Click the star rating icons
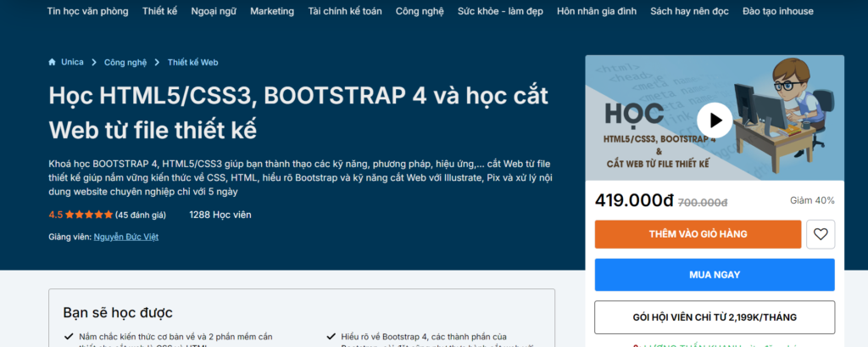The height and width of the screenshot is (347, 868). pyautogui.click(x=89, y=215)
